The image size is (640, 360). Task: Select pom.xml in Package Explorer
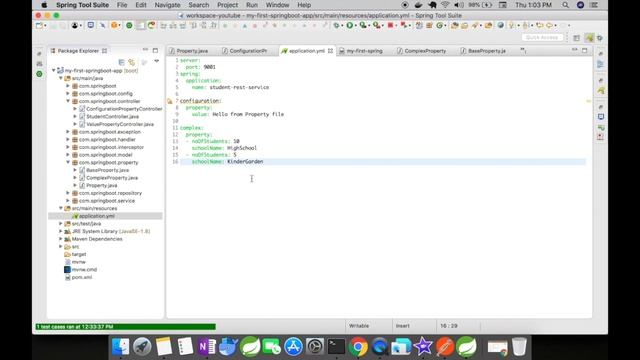pos(82,277)
